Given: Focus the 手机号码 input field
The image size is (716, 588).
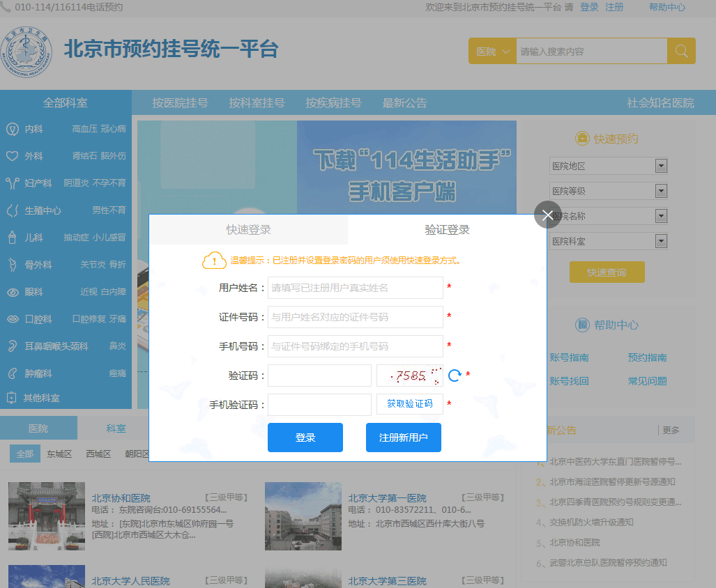Looking at the screenshot, I should click(x=356, y=346).
